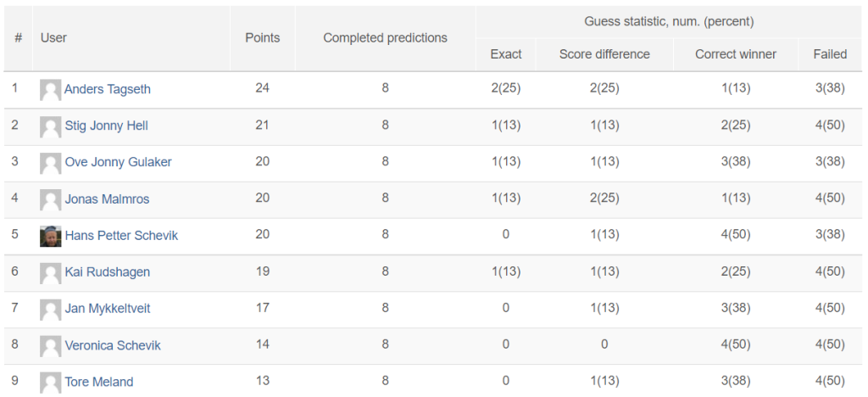This screenshot has height=397, width=868.
Task: Click Kai Rudshagen's avatar icon
Action: pyautogui.click(x=50, y=273)
